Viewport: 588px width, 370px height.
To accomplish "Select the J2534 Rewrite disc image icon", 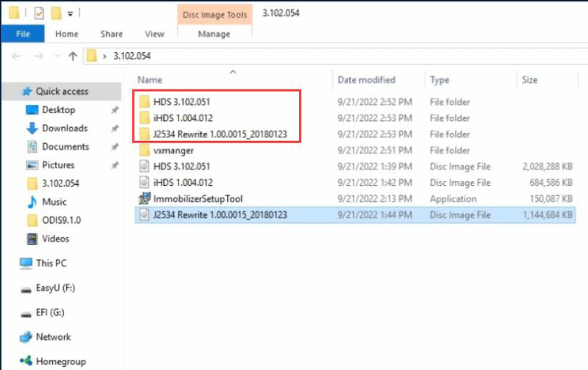I will (144, 214).
